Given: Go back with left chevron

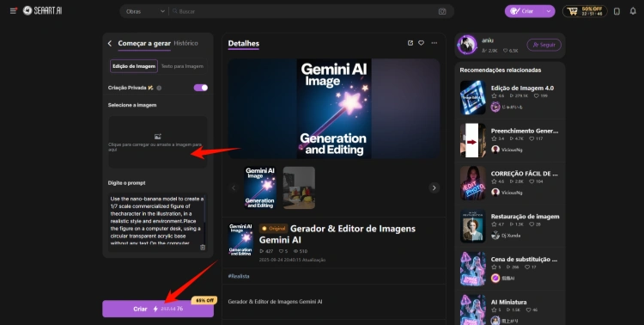Looking at the screenshot, I should [x=110, y=43].
